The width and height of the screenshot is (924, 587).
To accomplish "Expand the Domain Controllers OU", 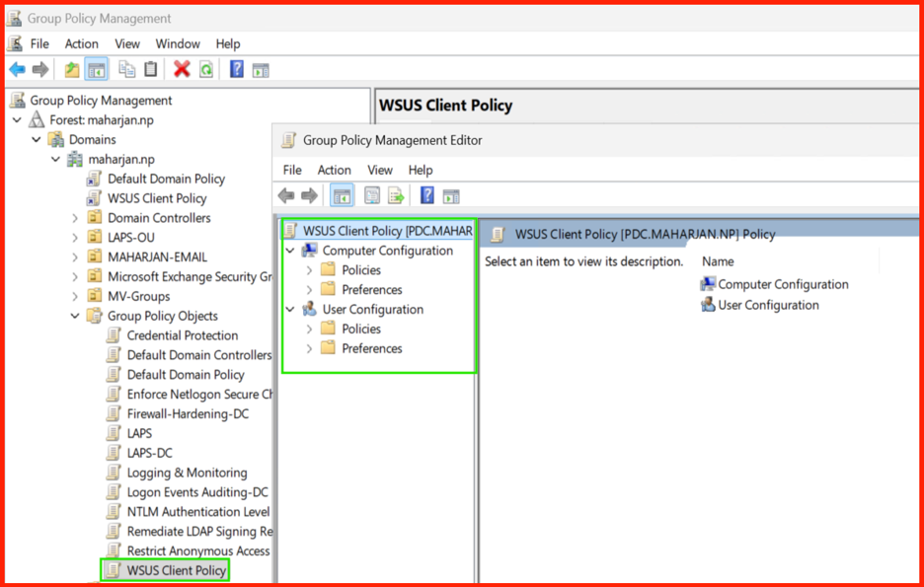I will click(x=75, y=218).
